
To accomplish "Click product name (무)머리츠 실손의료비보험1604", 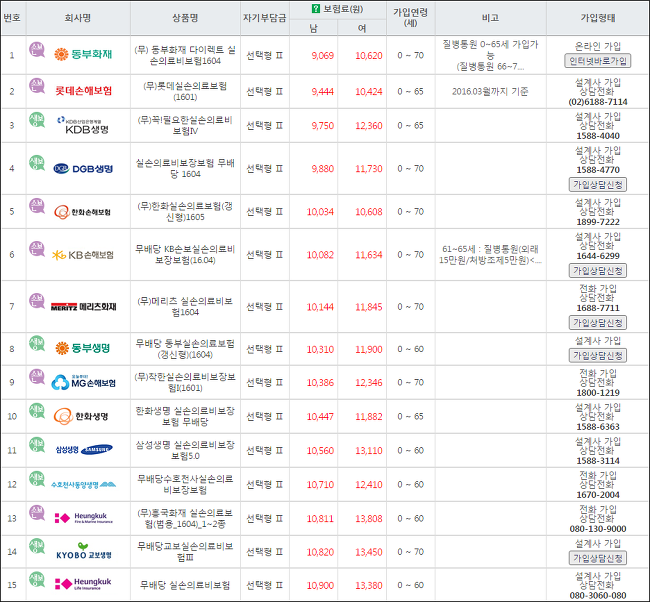I will pos(185,306).
